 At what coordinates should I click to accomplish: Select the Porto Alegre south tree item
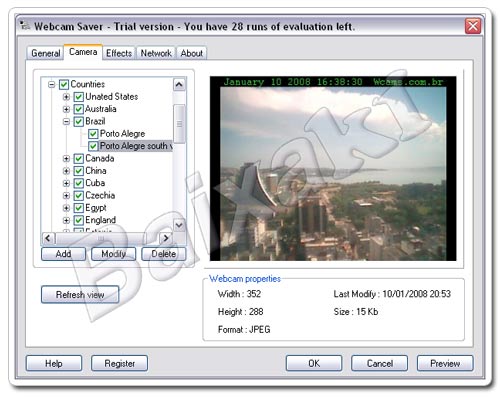[136, 146]
